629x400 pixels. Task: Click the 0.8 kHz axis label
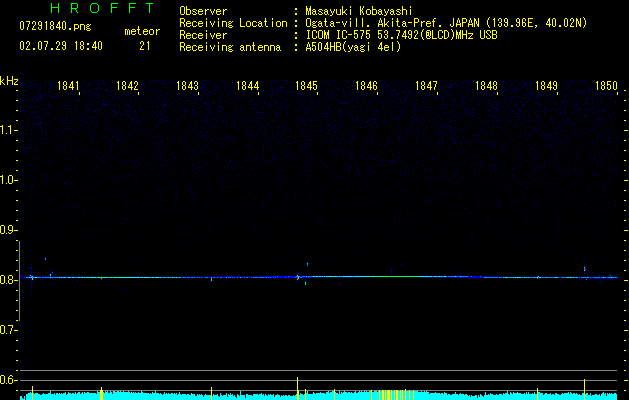tap(8, 280)
